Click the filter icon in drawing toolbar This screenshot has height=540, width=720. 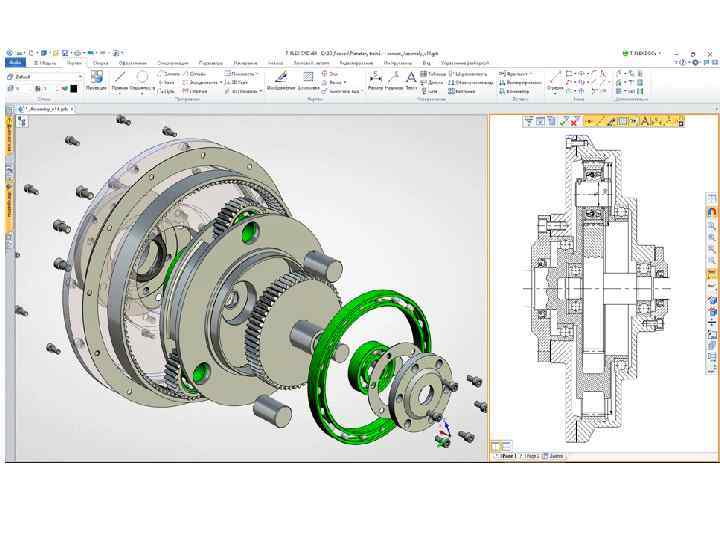point(529,122)
